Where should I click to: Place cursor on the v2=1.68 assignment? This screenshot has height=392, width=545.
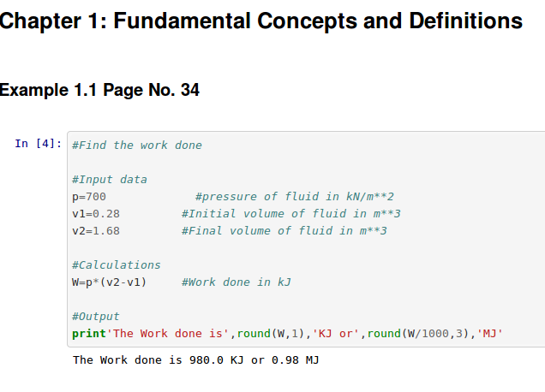[x=96, y=231]
